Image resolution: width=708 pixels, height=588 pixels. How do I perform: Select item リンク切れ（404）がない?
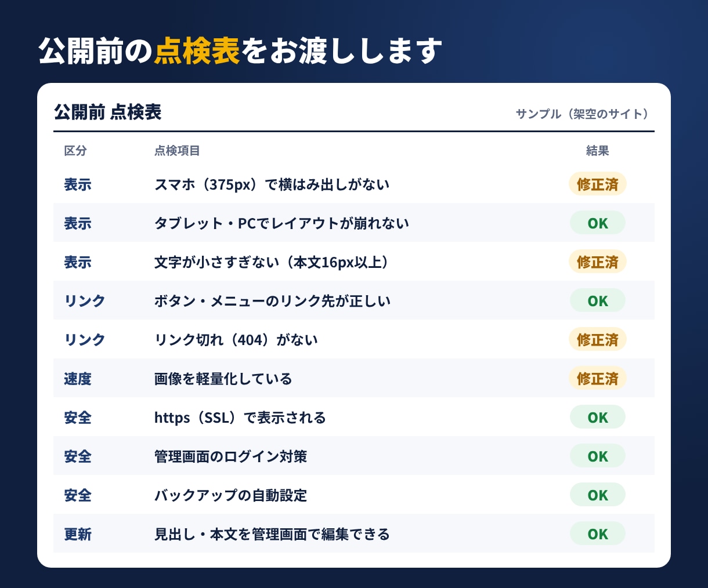(x=236, y=340)
